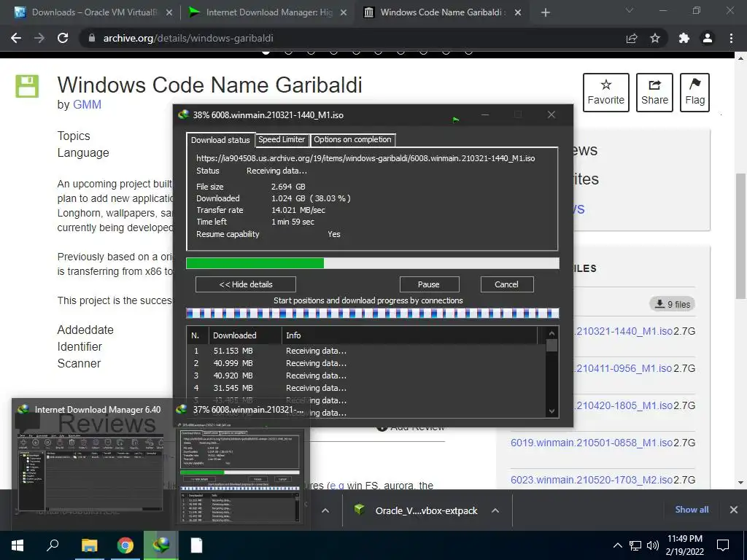Click the share page icon in address bar

click(x=632, y=38)
